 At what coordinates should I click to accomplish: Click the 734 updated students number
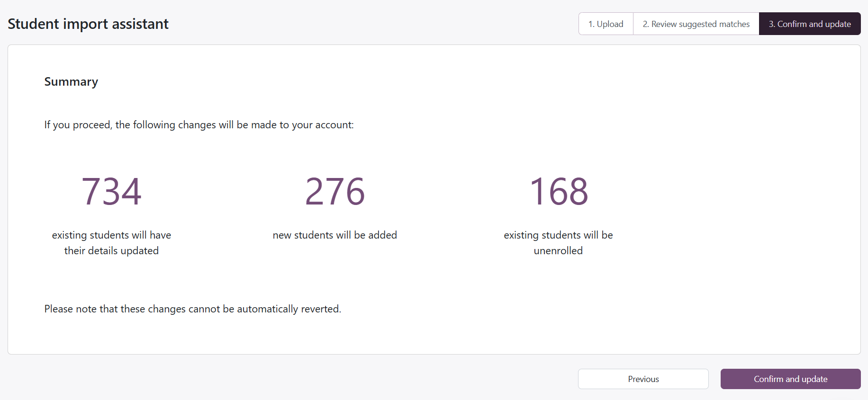point(111,192)
